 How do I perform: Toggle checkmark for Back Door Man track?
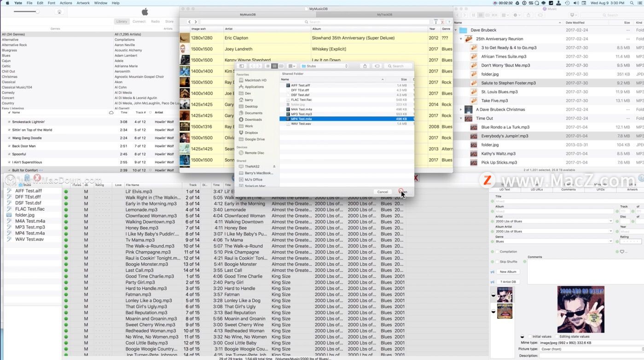pos(9,146)
